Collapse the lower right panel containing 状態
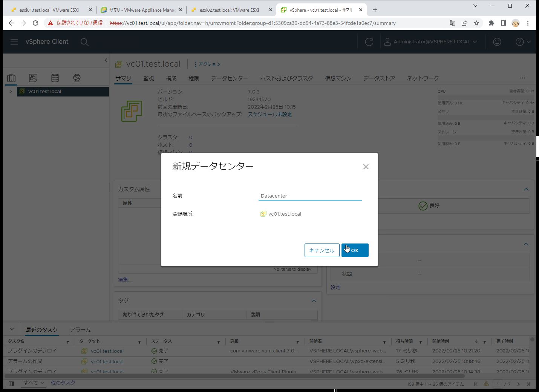 click(526, 244)
